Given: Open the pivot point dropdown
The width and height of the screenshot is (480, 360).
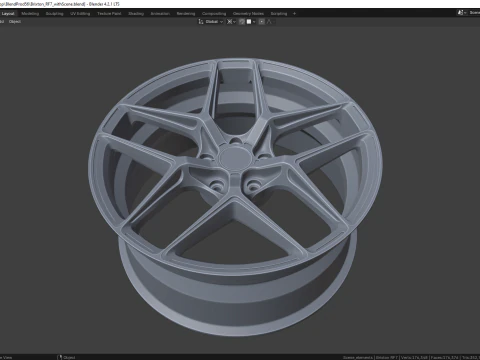Looking at the screenshot, I should (231, 22).
